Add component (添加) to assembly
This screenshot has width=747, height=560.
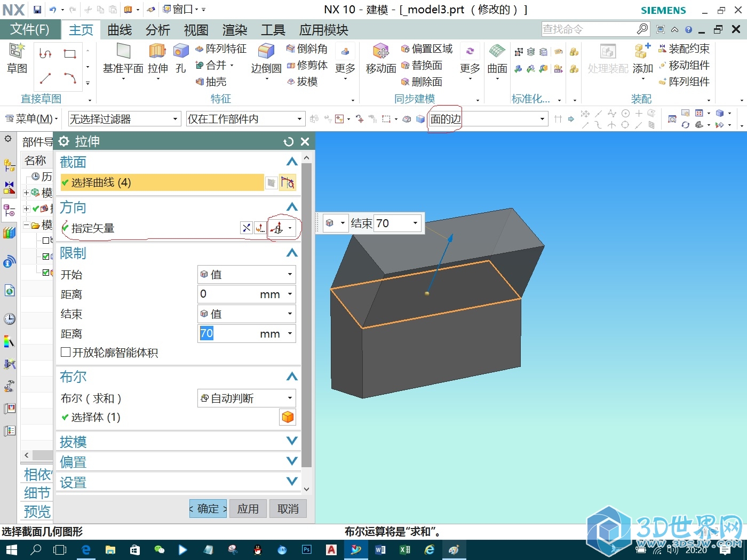[642, 59]
